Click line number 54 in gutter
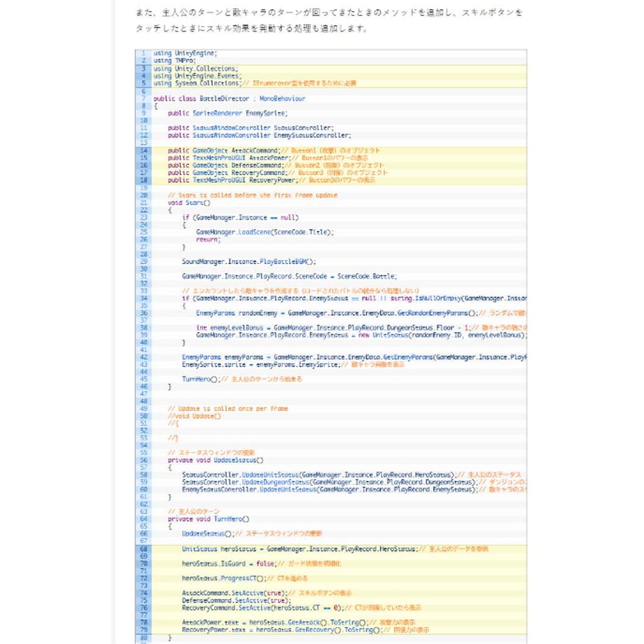The width and height of the screenshot is (644, 644). tap(143, 446)
